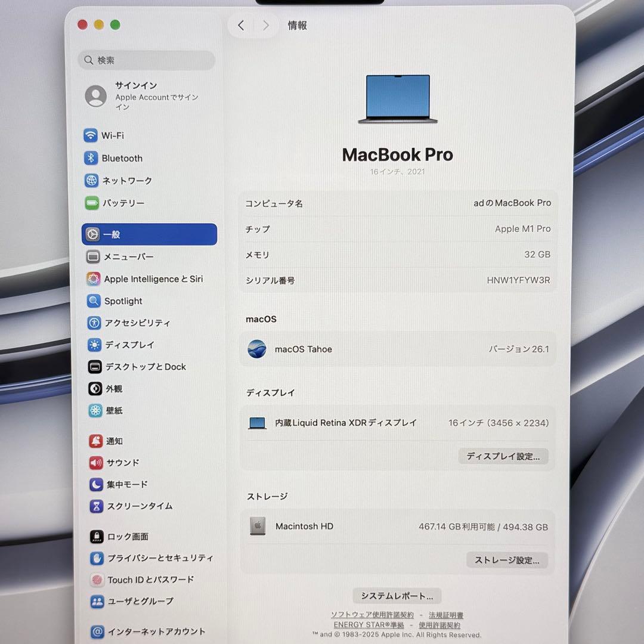Click 内蔵Liquid Retina XDRディスプレイ label
Viewport: 644px width, 644px height.
(346, 423)
